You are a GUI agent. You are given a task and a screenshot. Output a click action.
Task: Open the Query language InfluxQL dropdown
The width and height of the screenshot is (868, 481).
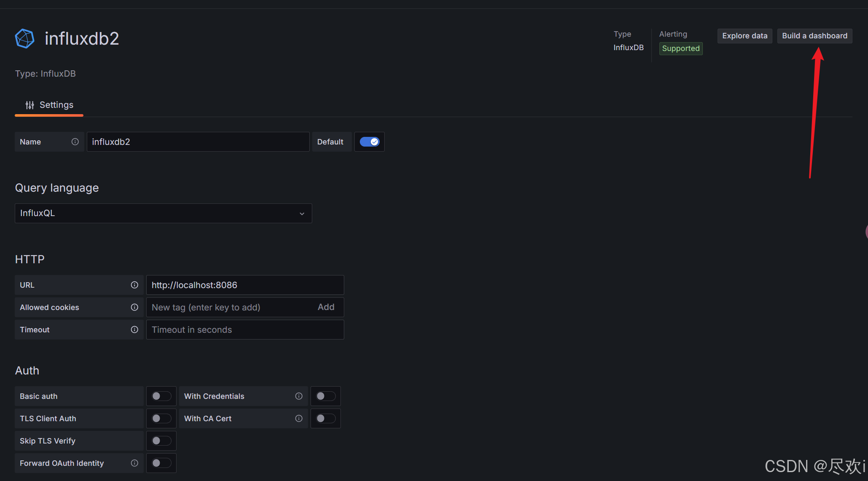[163, 214]
